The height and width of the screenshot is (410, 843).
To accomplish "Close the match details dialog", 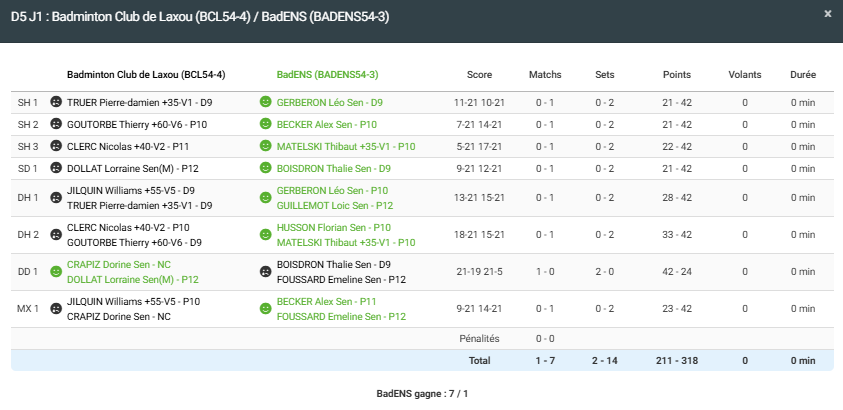I will pyautogui.click(x=827, y=14).
